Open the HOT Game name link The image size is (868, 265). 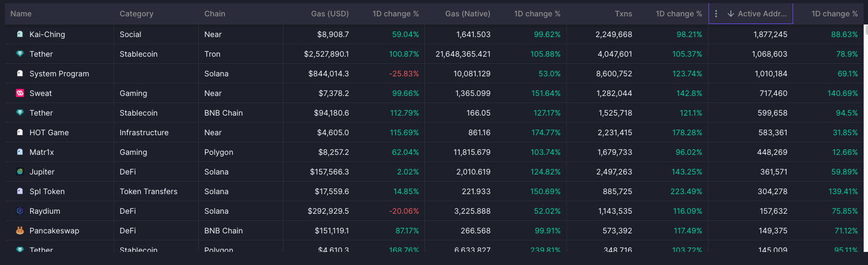49,132
